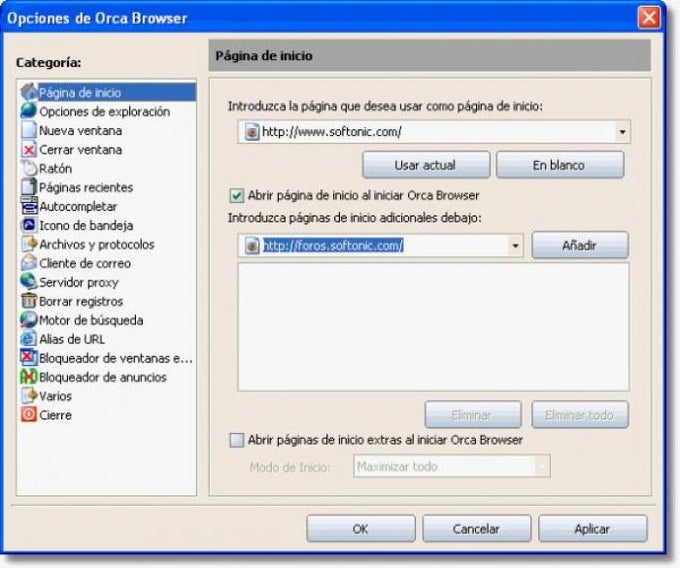Viewport: 680px width, 568px height.
Task: Click the red power icon for Cierre
Action: 29,415
